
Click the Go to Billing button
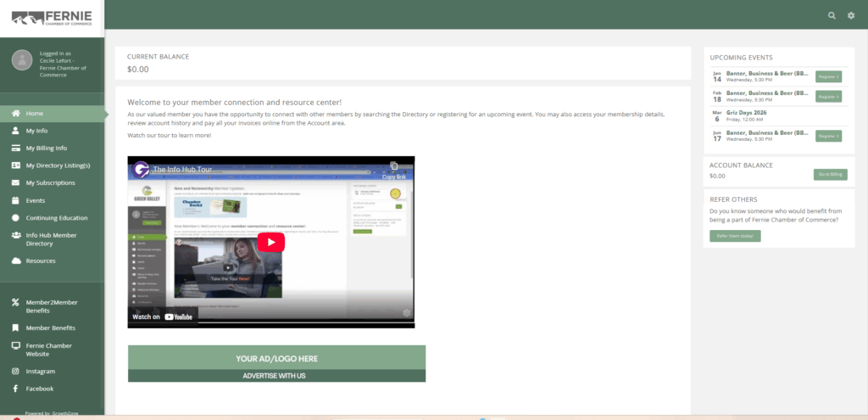[x=828, y=175]
